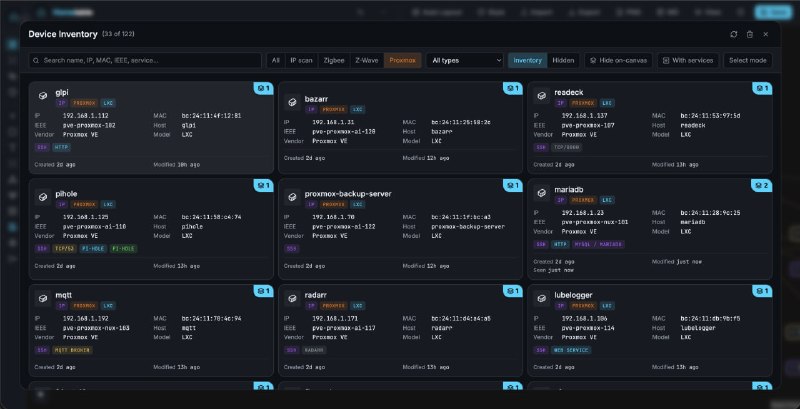Viewport: 800px width, 409px height.
Task: Select the IP scan filter tab
Action: 302,60
